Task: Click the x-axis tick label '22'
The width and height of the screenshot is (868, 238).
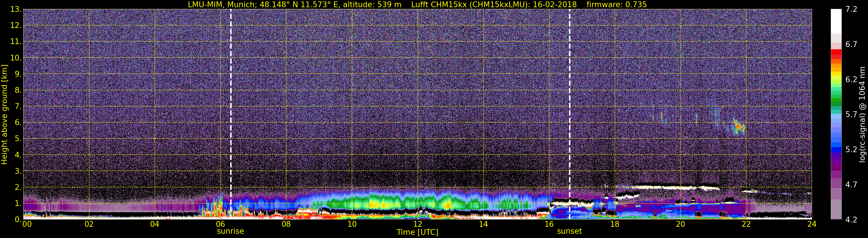Action: (x=746, y=224)
